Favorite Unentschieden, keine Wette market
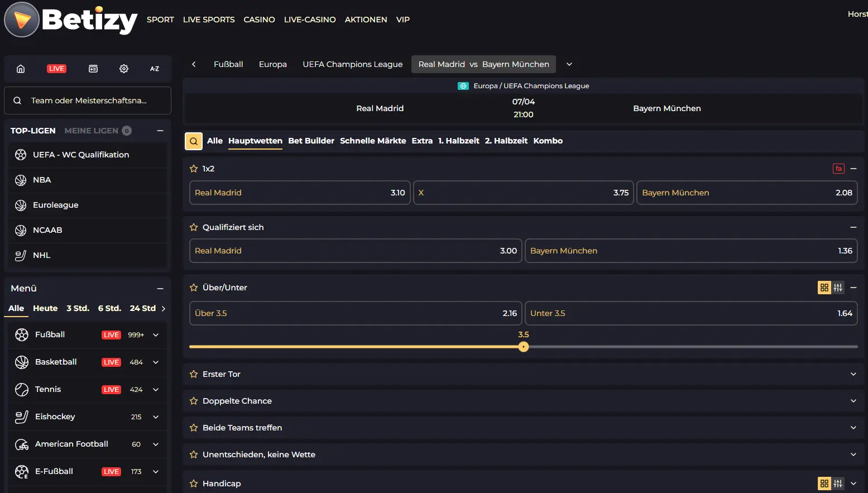This screenshot has height=493, width=868. click(194, 454)
